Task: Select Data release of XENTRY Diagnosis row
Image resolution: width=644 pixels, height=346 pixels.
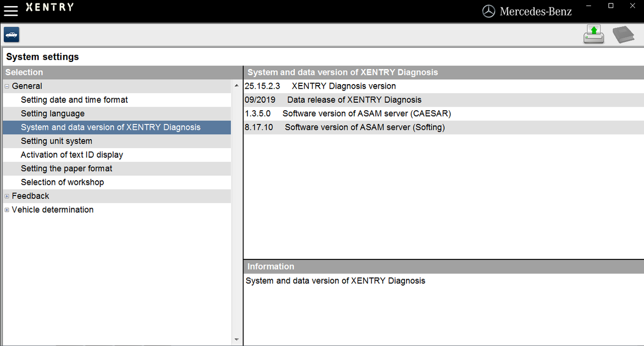Action: tap(444, 100)
